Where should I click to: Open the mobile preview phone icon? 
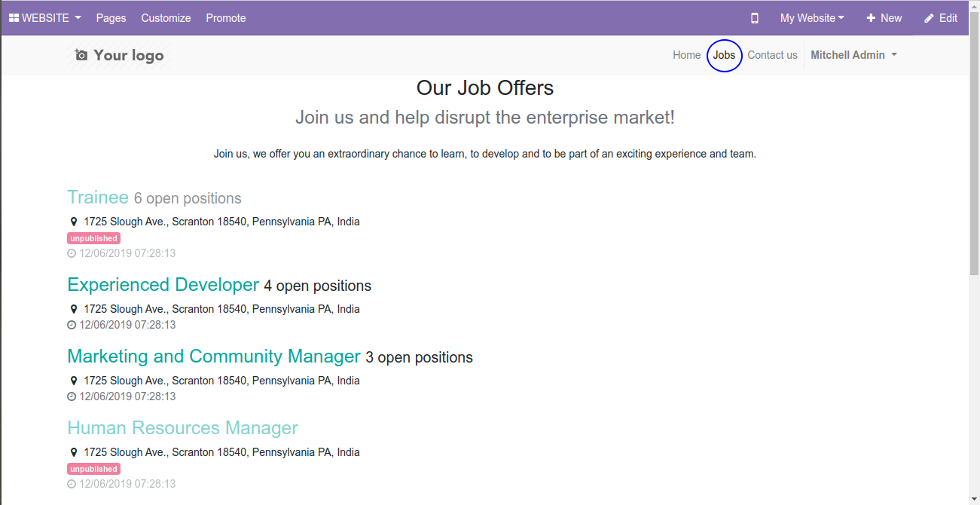pyautogui.click(x=755, y=18)
